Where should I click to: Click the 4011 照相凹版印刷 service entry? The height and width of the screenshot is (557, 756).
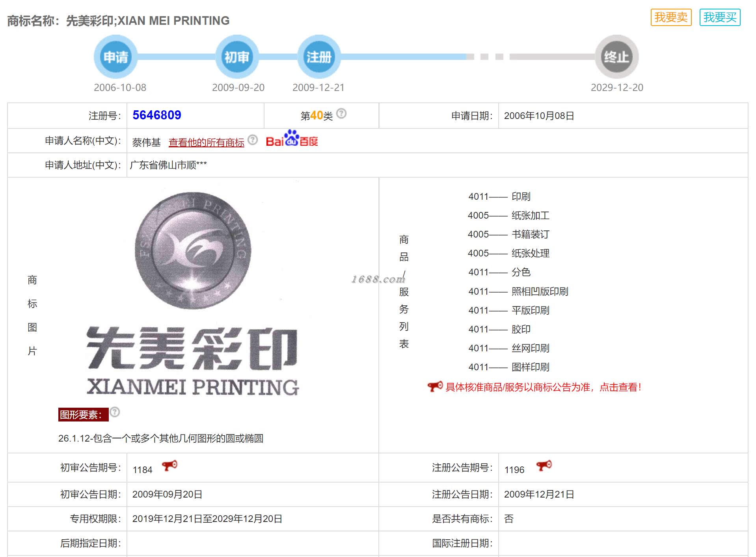518,291
